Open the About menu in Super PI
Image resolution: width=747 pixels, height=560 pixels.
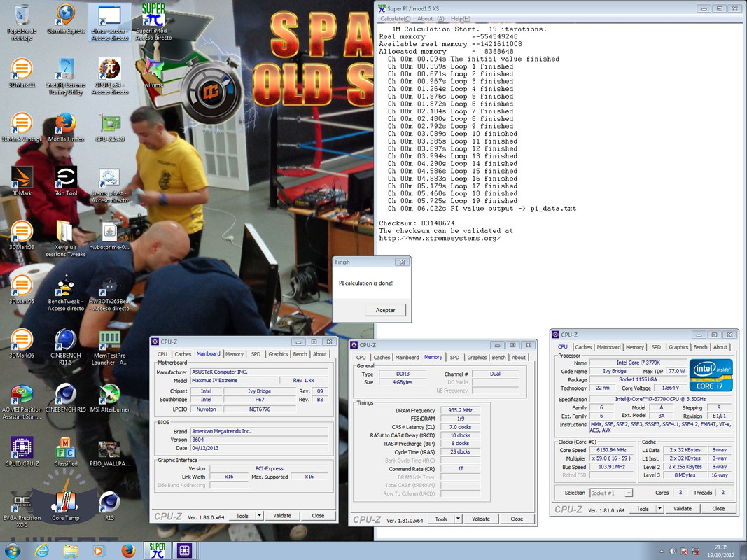pos(431,19)
